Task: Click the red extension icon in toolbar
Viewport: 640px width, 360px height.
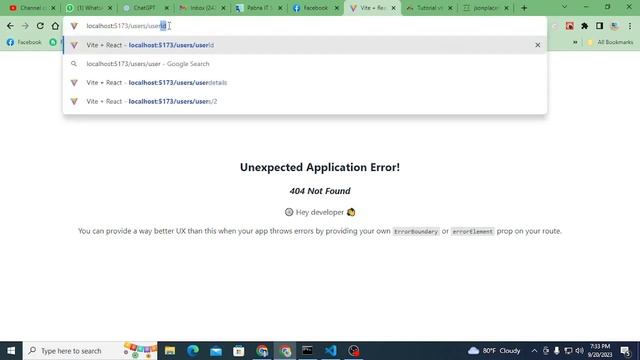Action: point(570,26)
